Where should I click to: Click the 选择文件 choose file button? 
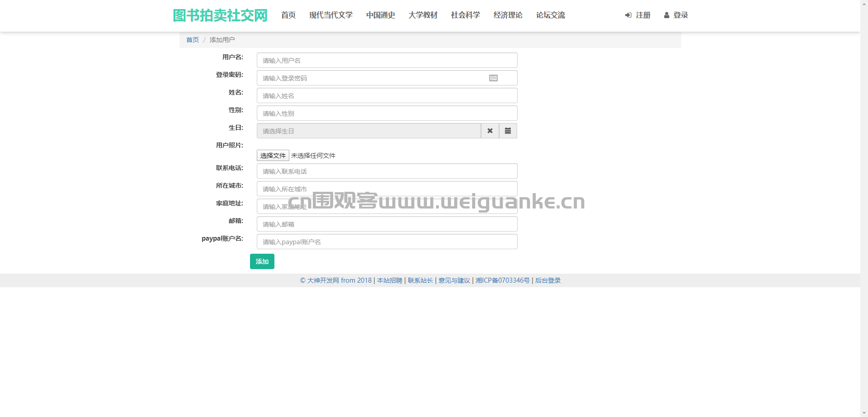click(x=273, y=156)
